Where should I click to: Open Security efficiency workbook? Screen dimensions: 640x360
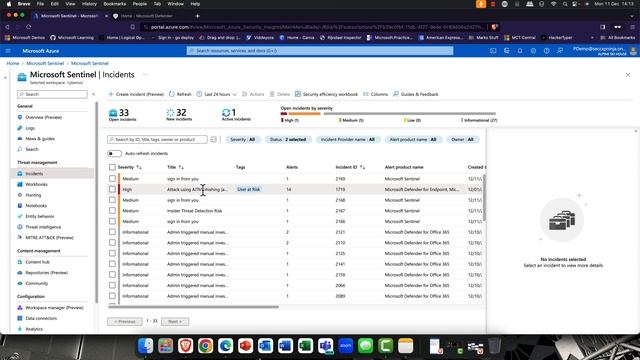click(x=326, y=94)
